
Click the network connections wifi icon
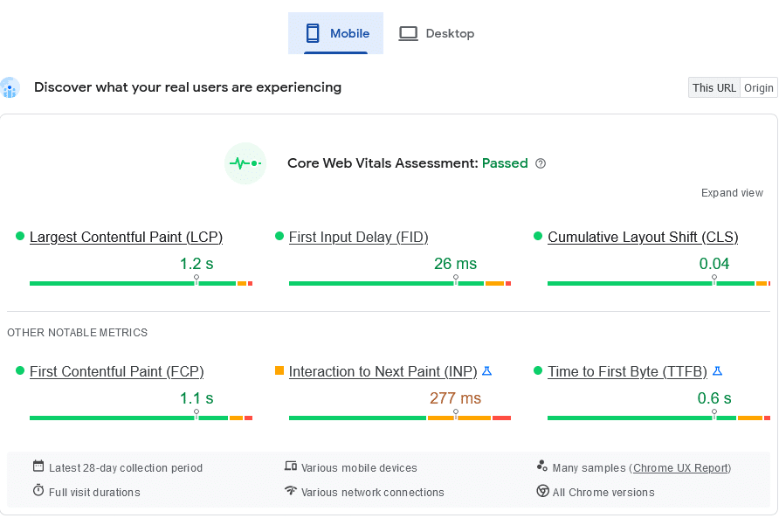point(291,491)
